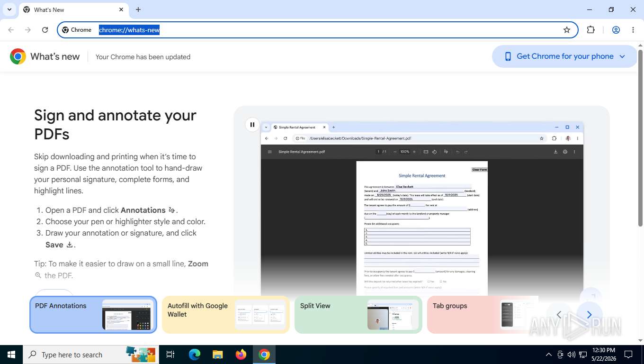Show next feature cards with right arrow
The height and width of the screenshot is (364, 644).
[589, 315]
